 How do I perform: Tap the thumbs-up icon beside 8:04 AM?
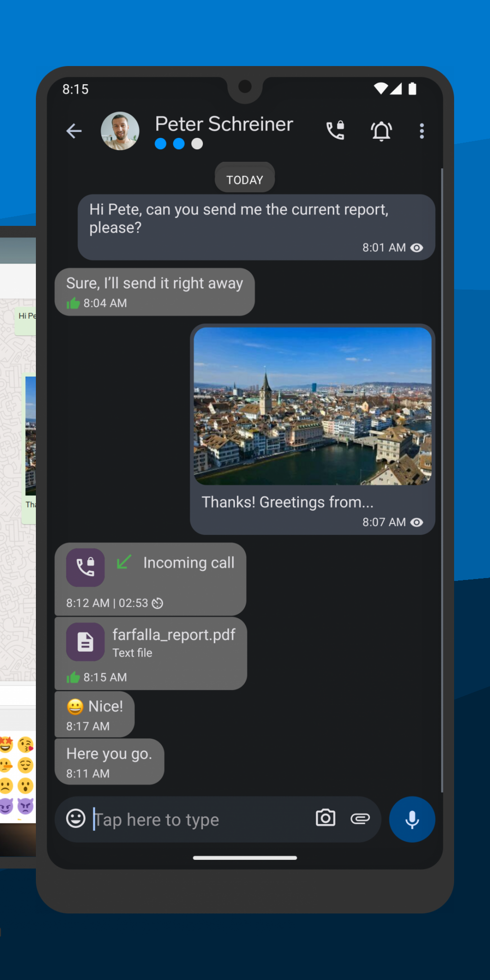click(73, 303)
